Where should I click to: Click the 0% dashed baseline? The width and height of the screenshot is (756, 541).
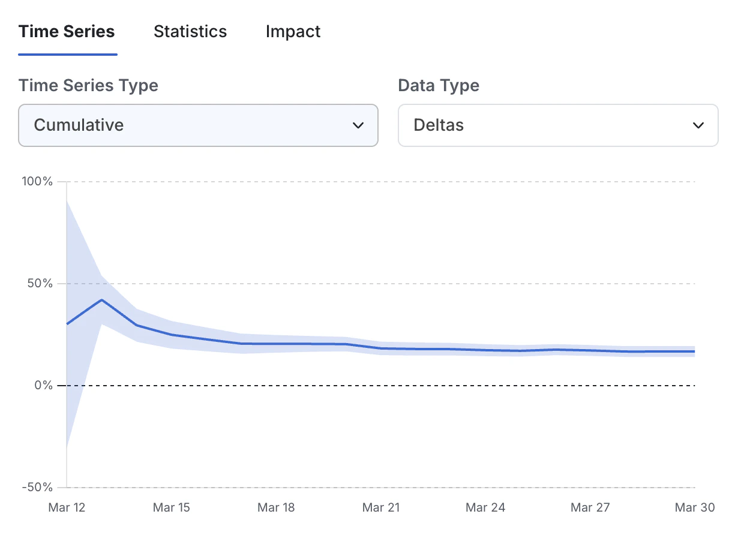pos(378,386)
